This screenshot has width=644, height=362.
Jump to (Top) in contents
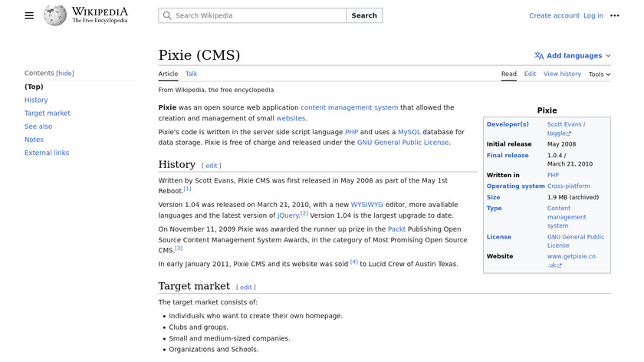34,87
